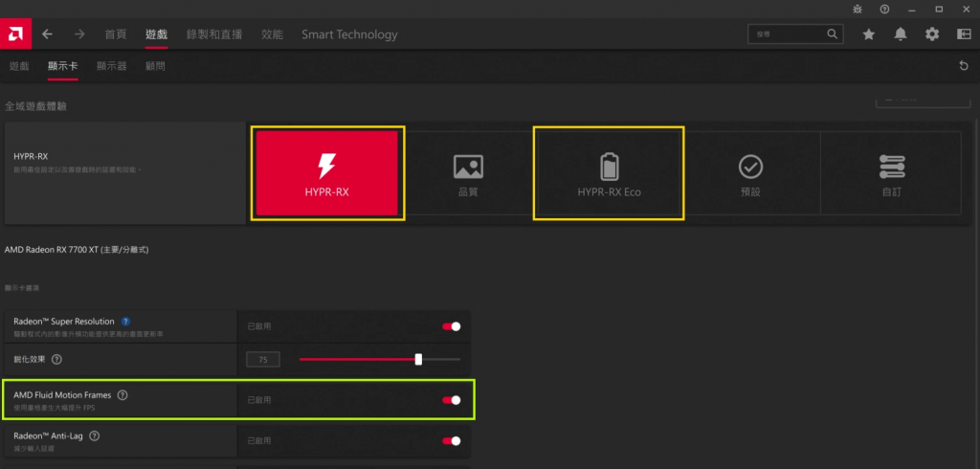Open Radeon Anti-Lag help icon
Image resolution: width=980 pixels, height=469 pixels.
pos(95,435)
